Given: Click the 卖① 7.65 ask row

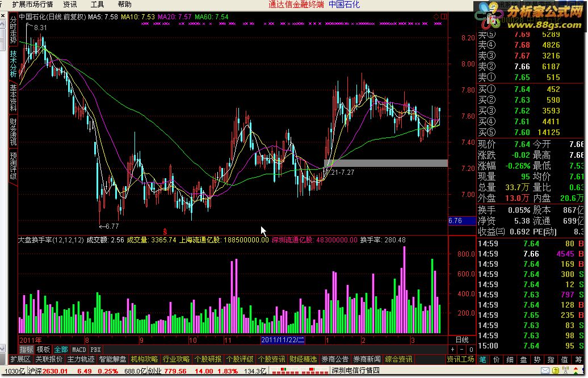Looking at the screenshot, I should pyautogui.click(x=530, y=77).
